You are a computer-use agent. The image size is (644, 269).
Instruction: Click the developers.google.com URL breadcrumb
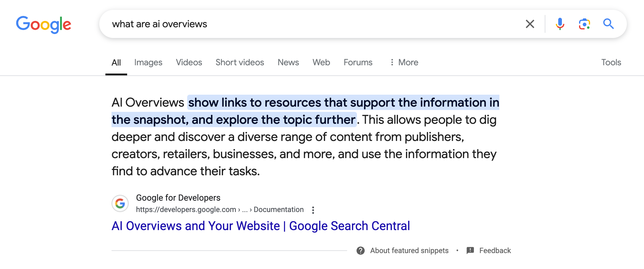[x=220, y=210]
